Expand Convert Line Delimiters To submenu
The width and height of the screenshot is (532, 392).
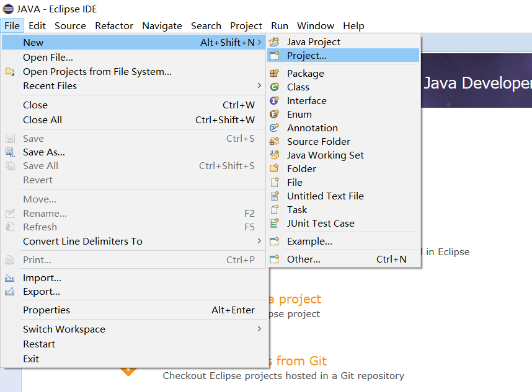tap(259, 241)
